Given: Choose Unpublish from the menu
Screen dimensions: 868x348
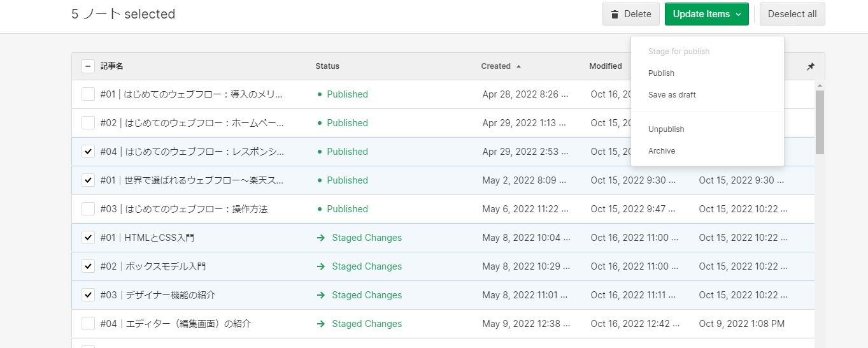Looking at the screenshot, I should 708,129.
